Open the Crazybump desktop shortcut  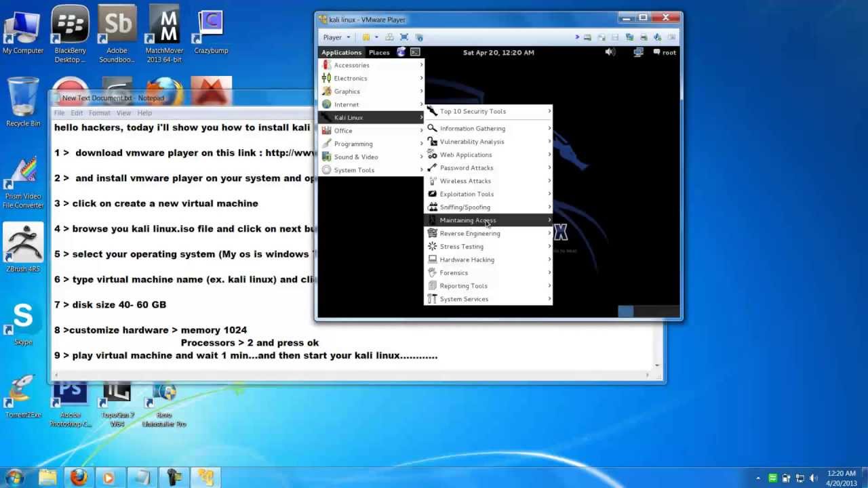point(211,33)
